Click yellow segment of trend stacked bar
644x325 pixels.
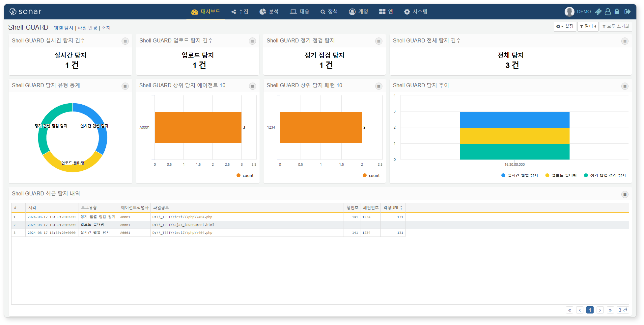515,136
